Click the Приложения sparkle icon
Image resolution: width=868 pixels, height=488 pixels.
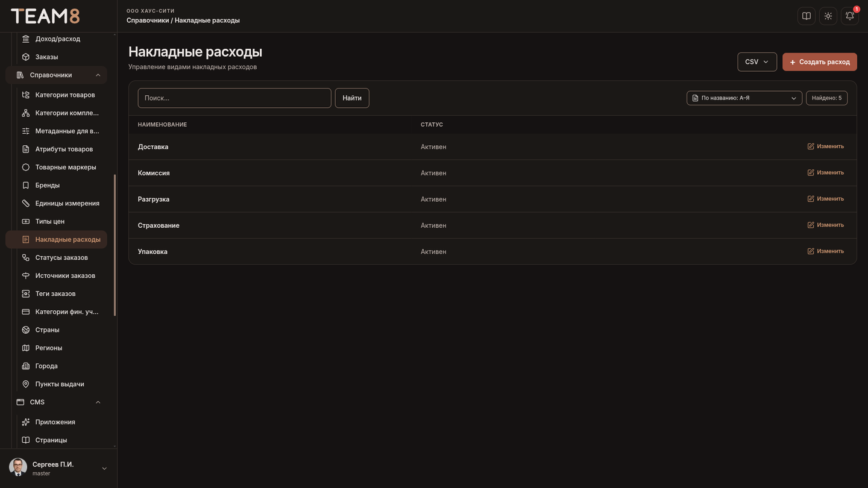tap(26, 422)
